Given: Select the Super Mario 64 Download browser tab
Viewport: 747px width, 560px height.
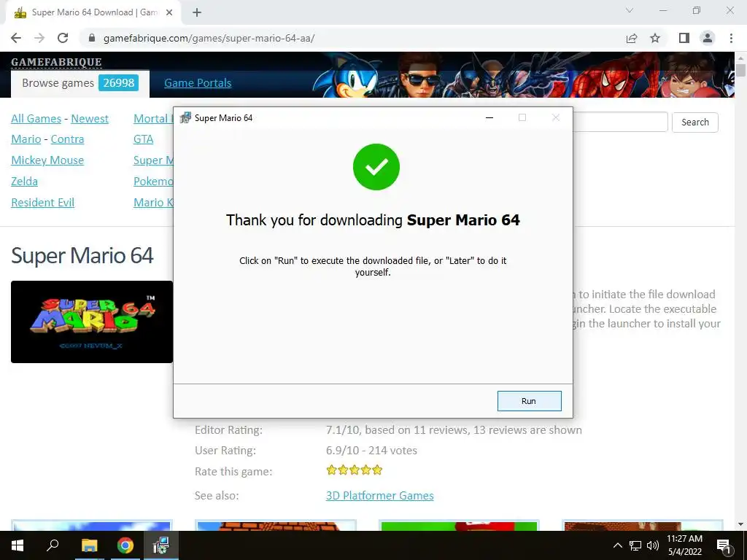Looking at the screenshot, I should point(93,12).
